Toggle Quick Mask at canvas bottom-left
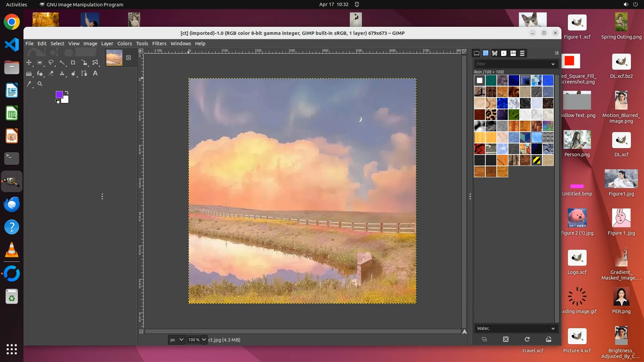644x362 pixels. click(141, 331)
